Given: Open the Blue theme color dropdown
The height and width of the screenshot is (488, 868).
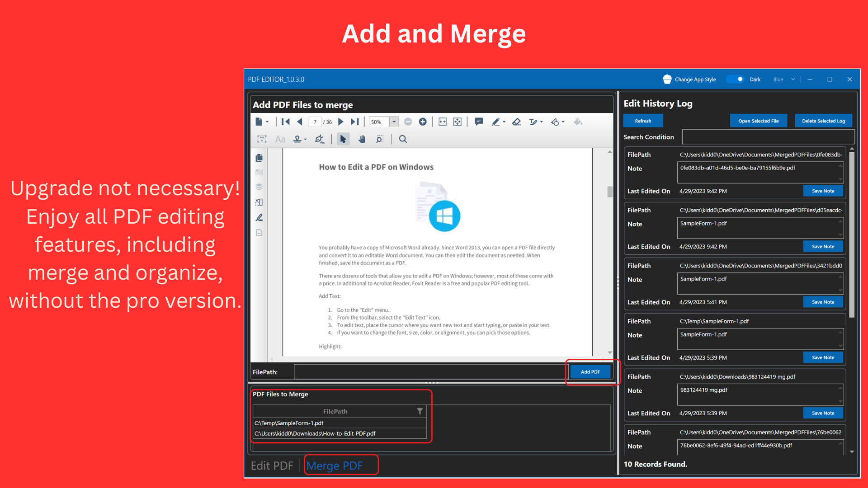Looking at the screenshot, I should pyautogui.click(x=784, y=79).
